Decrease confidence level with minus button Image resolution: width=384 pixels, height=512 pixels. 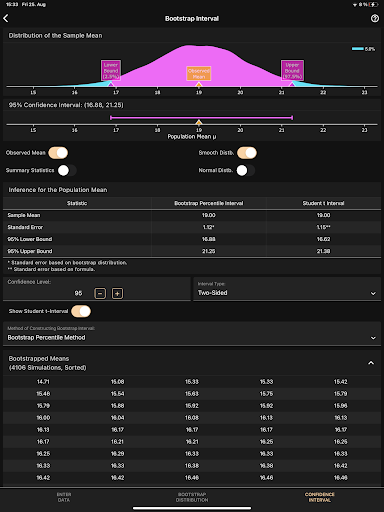point(100,293)
